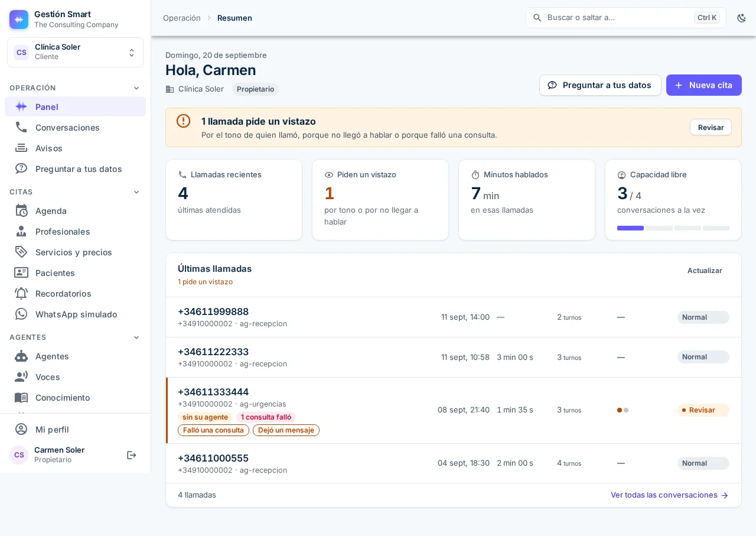Click the '1 consulta falló' tag

point(266,417)
